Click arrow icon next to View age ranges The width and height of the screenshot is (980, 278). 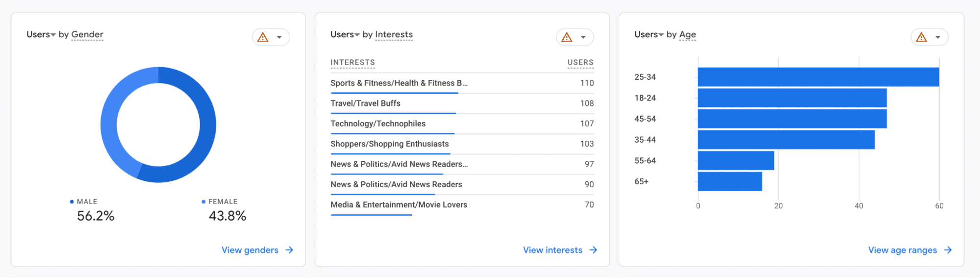[948, 250]
